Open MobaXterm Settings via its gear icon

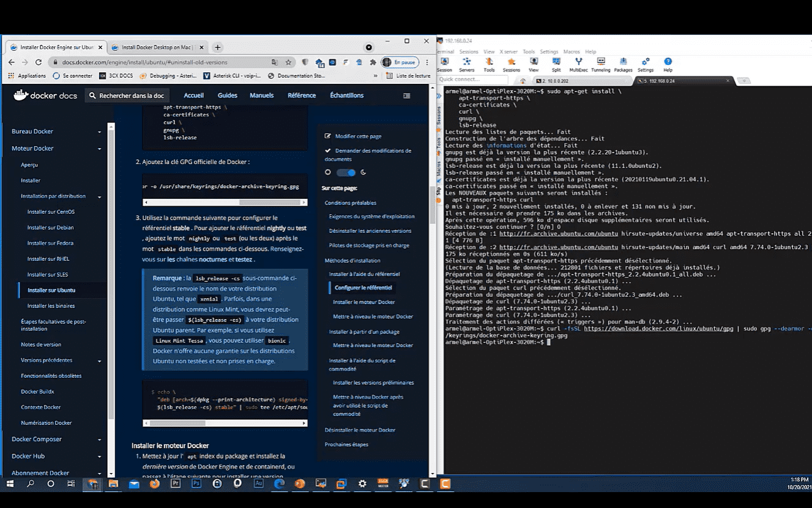[x=646, y=63]
